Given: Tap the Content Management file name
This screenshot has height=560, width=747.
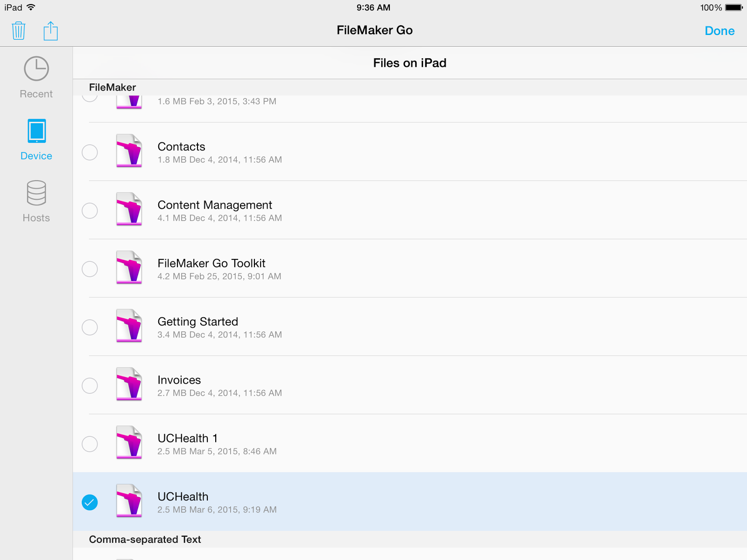Looking at the screenshot, I should [x=214, y=205].
